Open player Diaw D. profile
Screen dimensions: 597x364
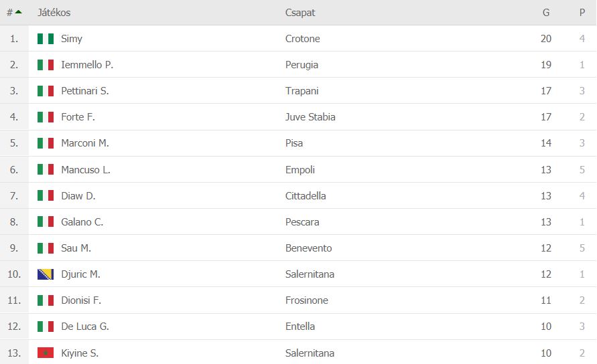(x=78, y=196)
